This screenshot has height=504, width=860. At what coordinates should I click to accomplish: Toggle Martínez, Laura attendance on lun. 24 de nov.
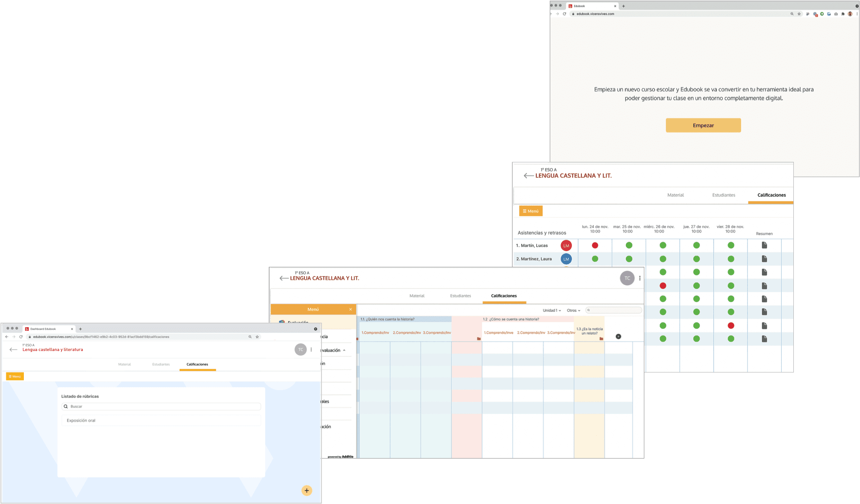[x=595, y=259]
